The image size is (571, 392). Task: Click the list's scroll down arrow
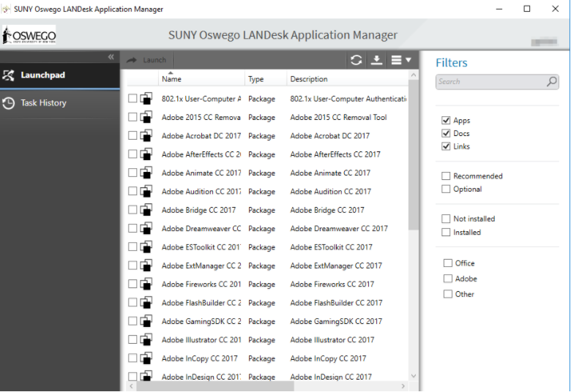(414, 376)
